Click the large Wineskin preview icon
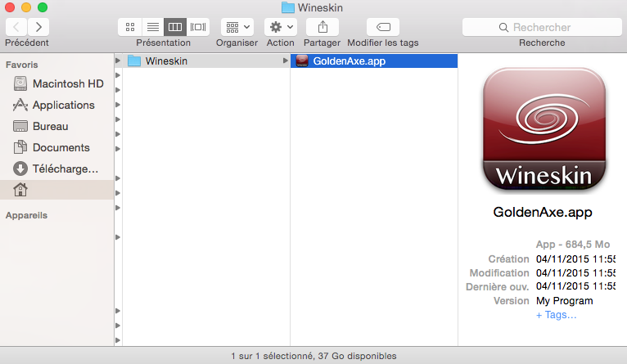Image resolution: width=627 pixels, height=364 pixels. click(544, 129)
